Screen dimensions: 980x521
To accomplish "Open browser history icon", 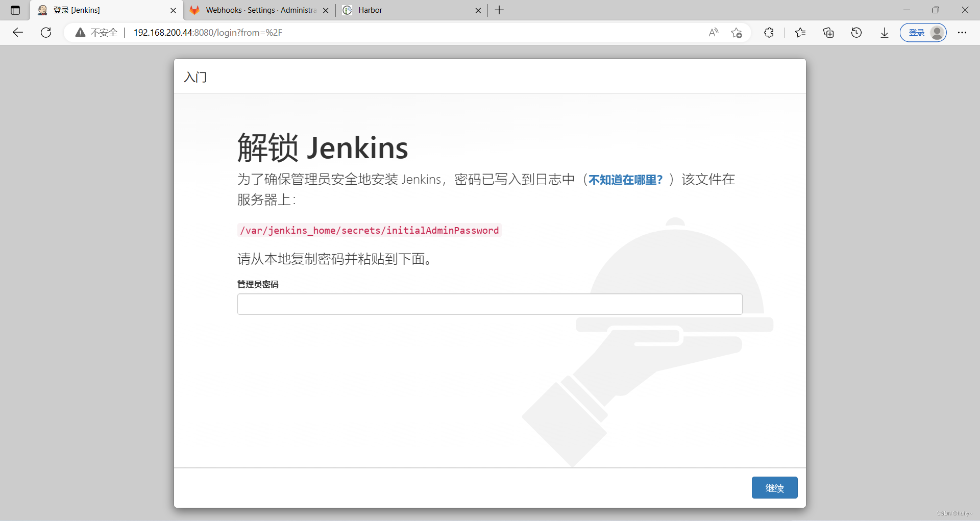I will [856, 33].
